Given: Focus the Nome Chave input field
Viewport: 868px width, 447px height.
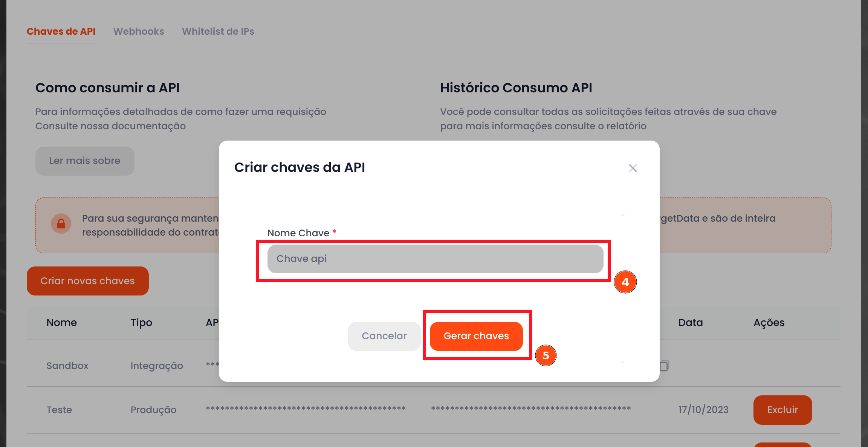Looking at the screenshot, I should [435, 259].
